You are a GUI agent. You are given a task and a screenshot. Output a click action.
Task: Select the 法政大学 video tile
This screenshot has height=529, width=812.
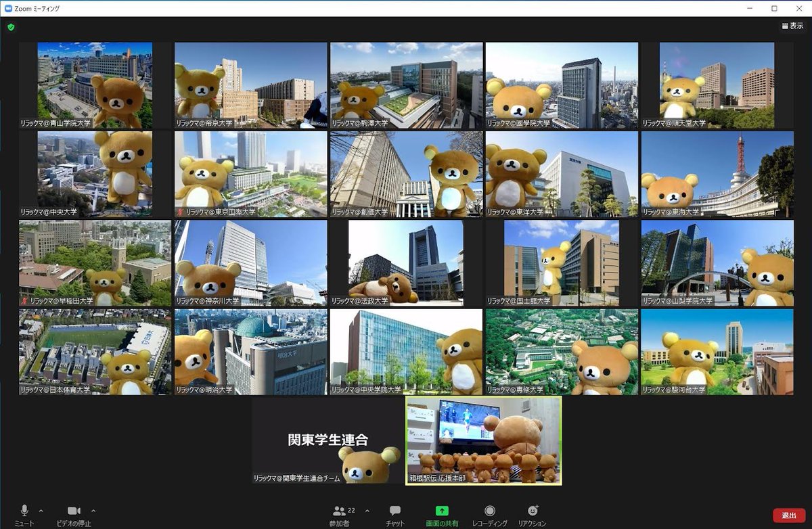coord(407,263)
